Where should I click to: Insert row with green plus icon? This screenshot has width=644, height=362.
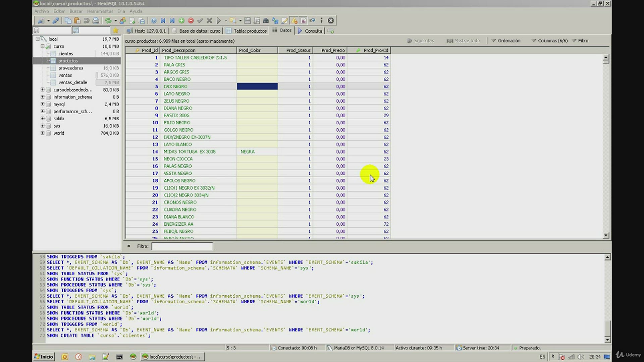[x=181, y=21]
